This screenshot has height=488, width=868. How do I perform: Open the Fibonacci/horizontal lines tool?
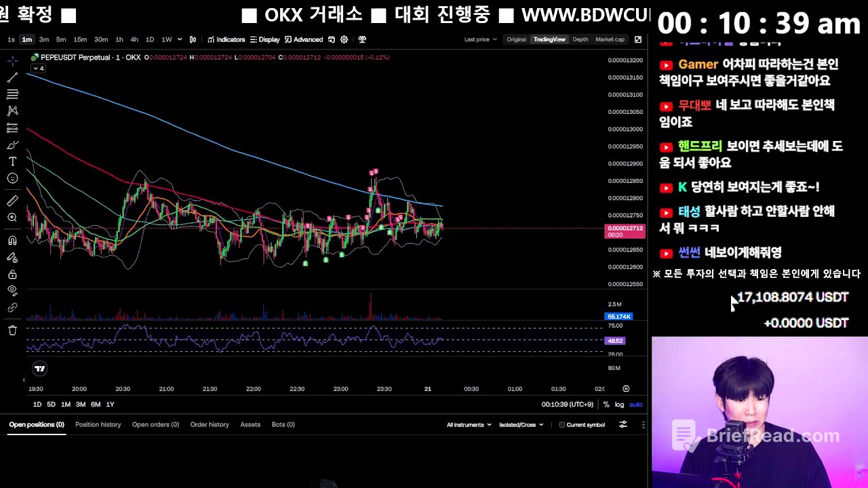point(12,94)
